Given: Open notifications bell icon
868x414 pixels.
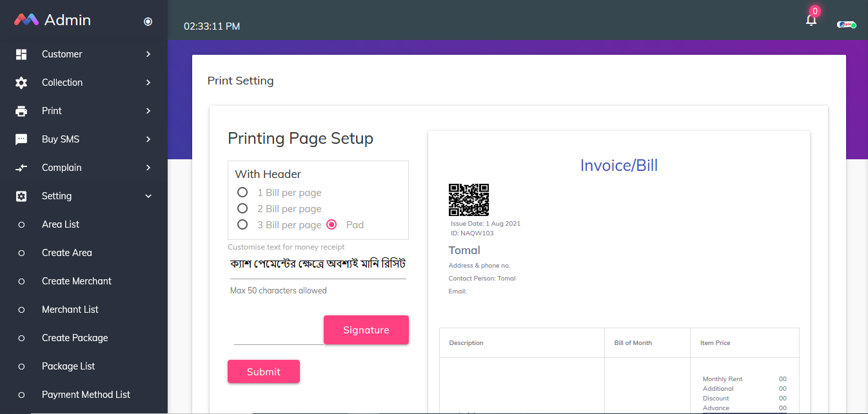Looking at the screenshot, I should tap(811, 20).
